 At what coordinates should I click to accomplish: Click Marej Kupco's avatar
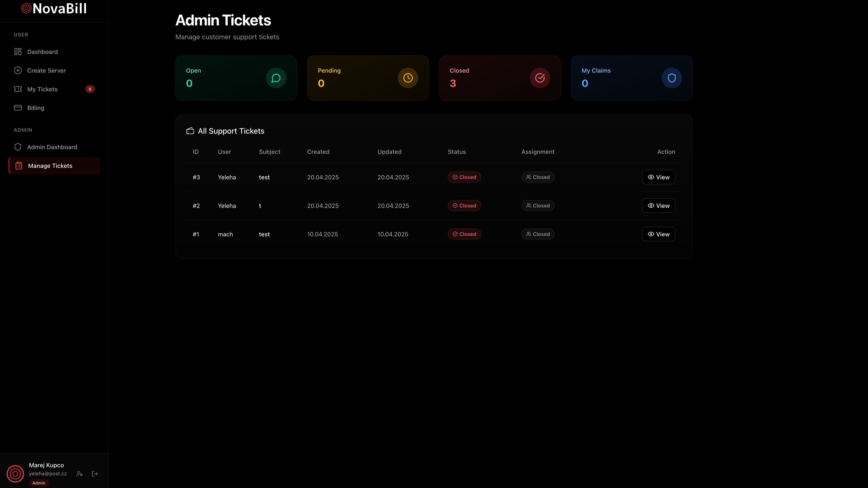tap(15, 474)
